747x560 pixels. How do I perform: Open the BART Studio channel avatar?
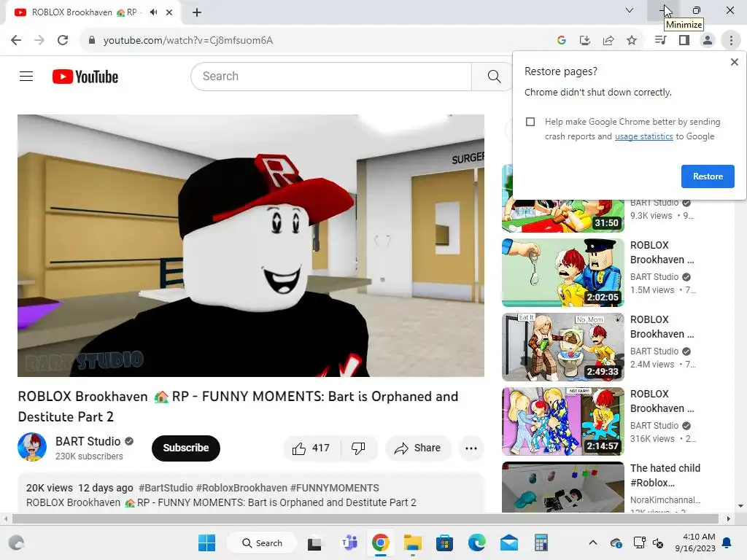click(32, 447)
